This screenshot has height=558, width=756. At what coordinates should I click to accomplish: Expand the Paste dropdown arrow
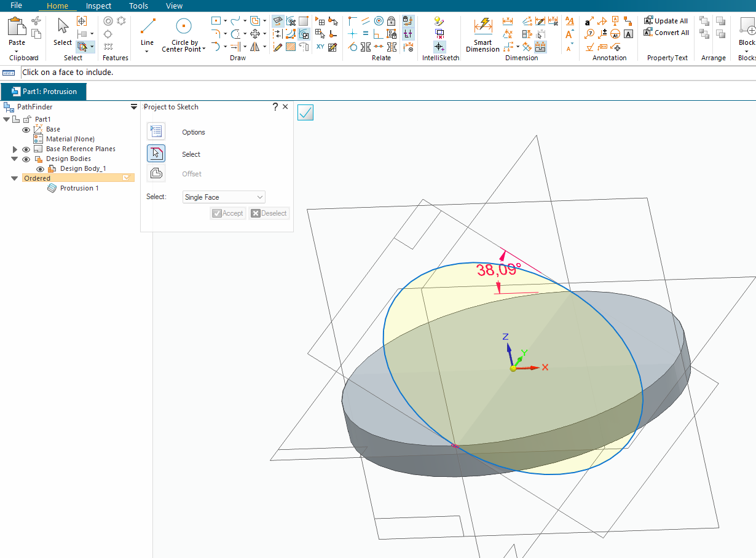click(x=17, y=50)
